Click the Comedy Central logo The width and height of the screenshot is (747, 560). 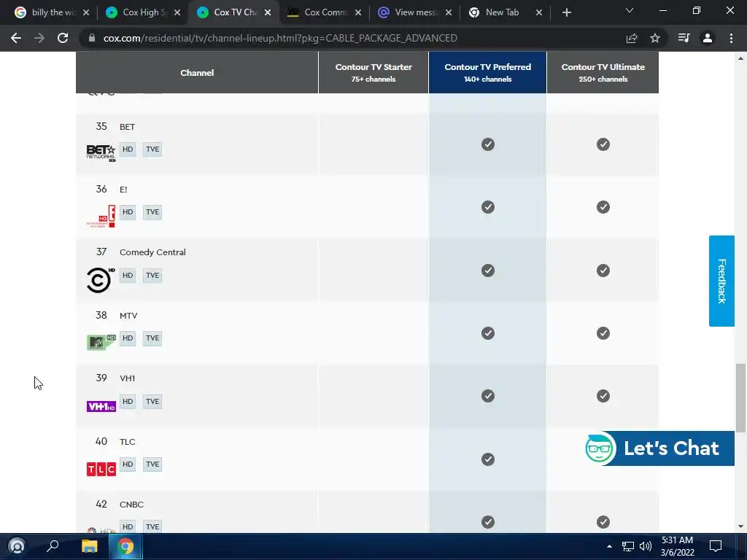[101, 280]
